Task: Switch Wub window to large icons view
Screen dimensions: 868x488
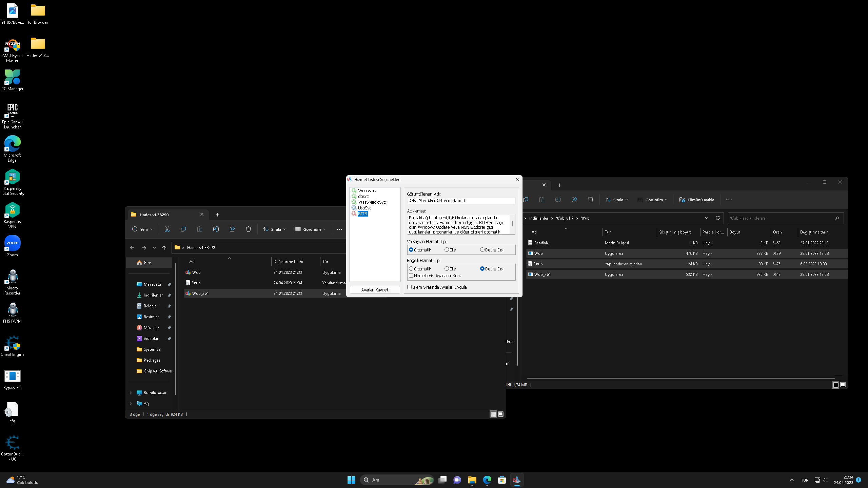Action: coord(843,385)
